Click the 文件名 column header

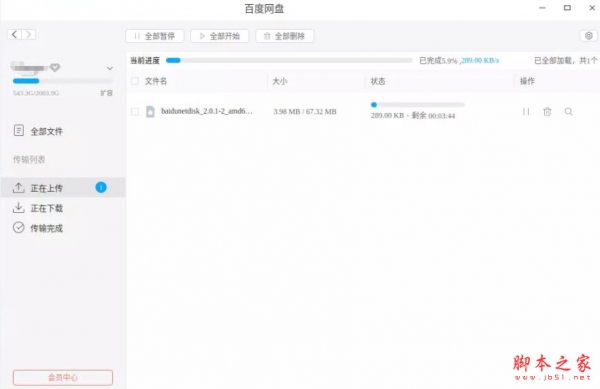pos(156,81)
